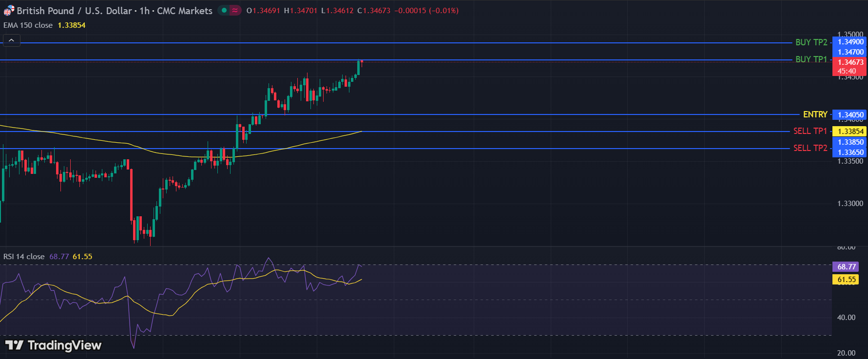Click the purple 68.77 RSI value tag
This screenshot has height=359, width=868.
(x=846, y=267)
